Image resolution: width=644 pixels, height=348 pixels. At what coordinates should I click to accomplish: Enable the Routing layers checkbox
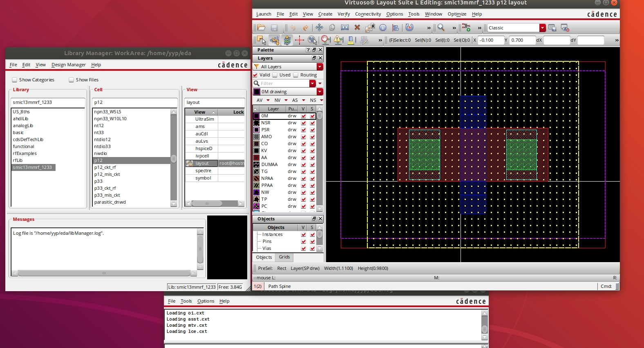(296, 75)
